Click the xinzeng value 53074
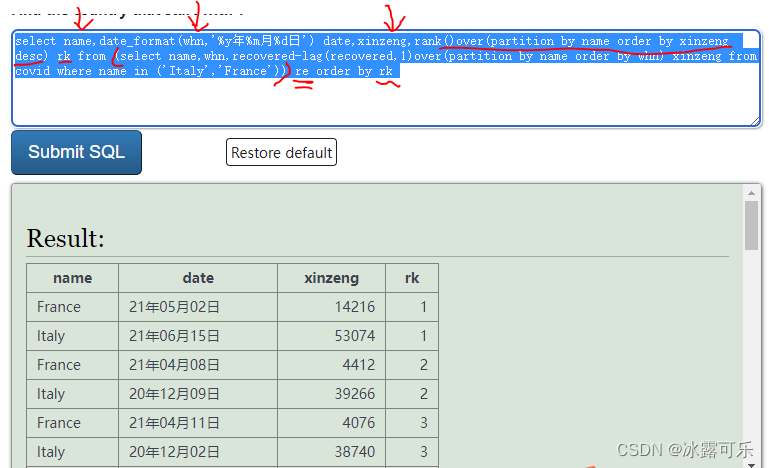The image size is (769, 468). tap(332, 336)
